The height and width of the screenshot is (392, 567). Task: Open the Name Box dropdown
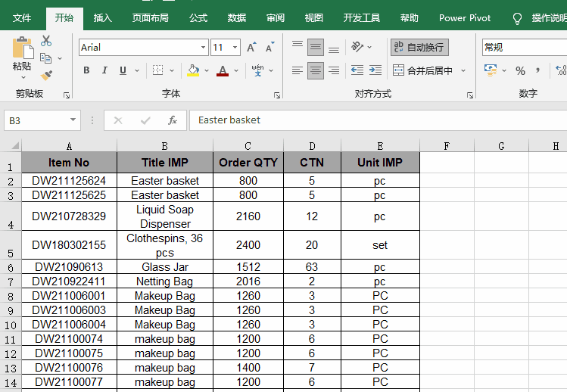(73, 120)
